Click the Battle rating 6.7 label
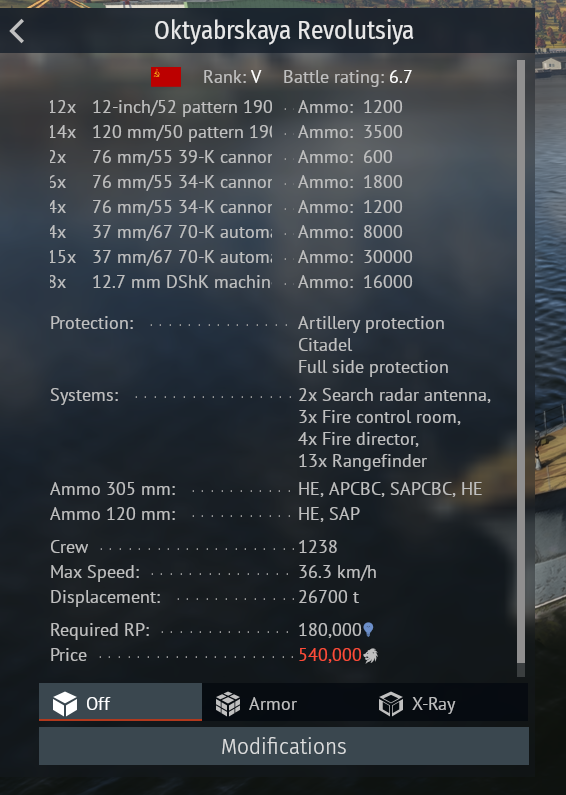The width and height of the screenshot is (566, 795). click(x=347, y=77)
